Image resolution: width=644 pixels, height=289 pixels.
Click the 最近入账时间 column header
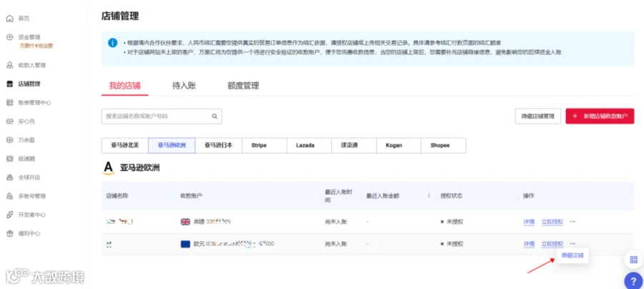pos(338,196)
